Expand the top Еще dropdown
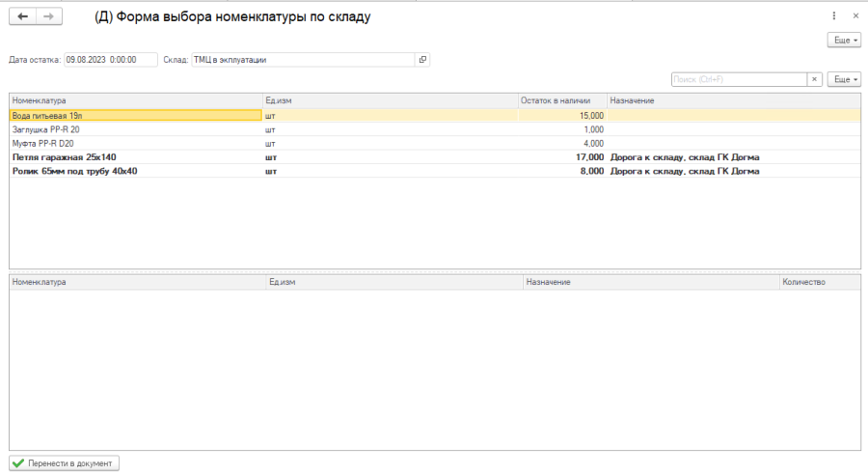868x475 pixels. point(844,40)
